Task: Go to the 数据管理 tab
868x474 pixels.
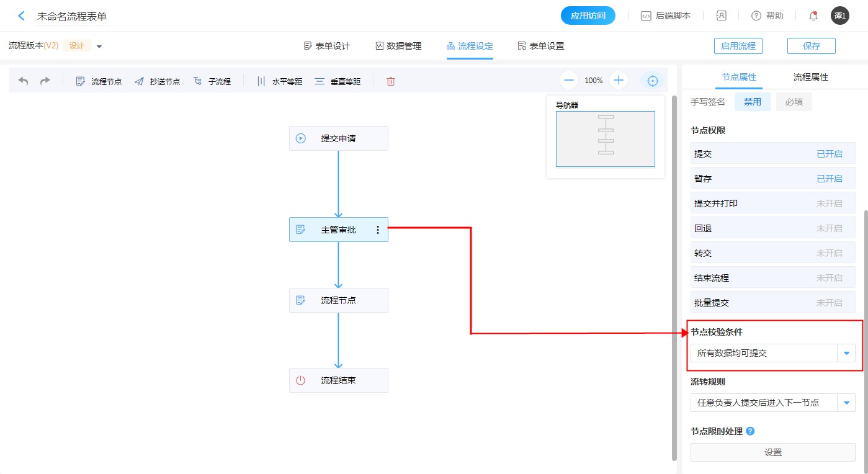Action: (398, 46)
